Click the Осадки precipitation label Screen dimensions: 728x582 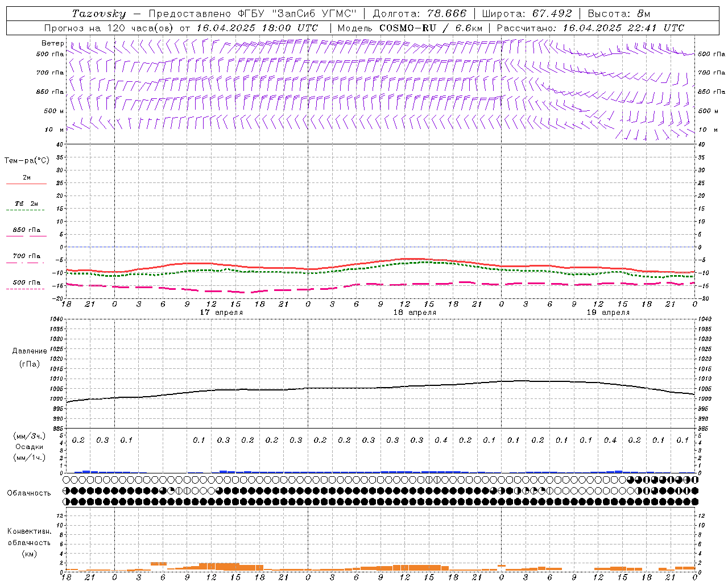29,447
